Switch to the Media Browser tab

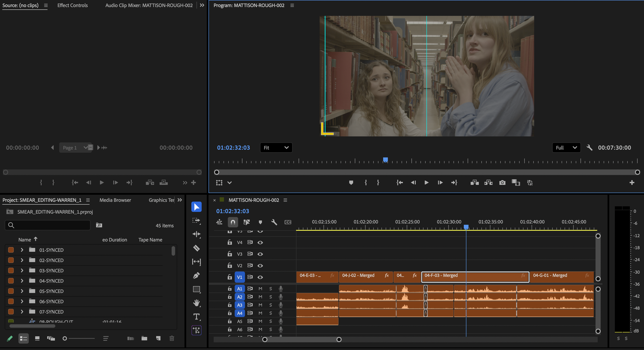(x=115, y=200)
